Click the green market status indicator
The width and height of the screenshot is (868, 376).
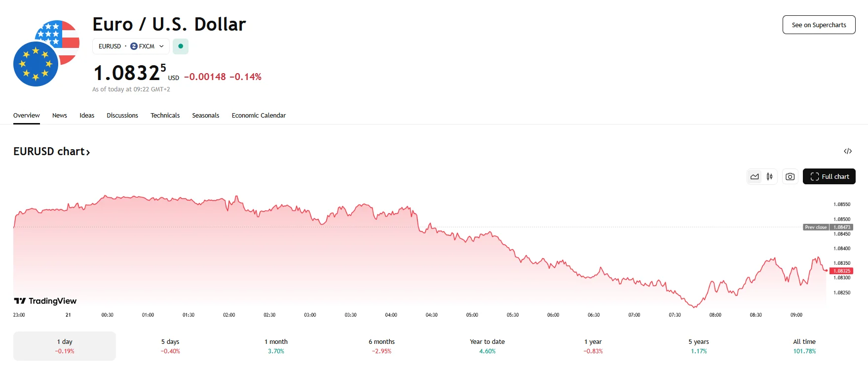click(181, 46)
